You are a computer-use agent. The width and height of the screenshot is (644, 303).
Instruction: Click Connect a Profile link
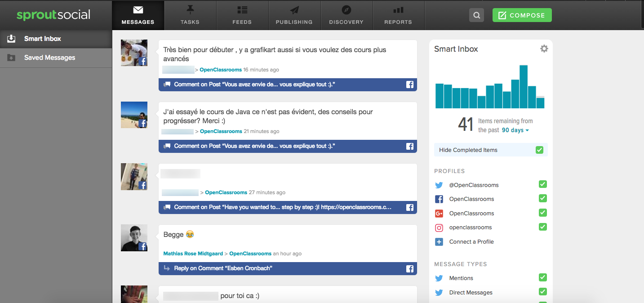471,242
